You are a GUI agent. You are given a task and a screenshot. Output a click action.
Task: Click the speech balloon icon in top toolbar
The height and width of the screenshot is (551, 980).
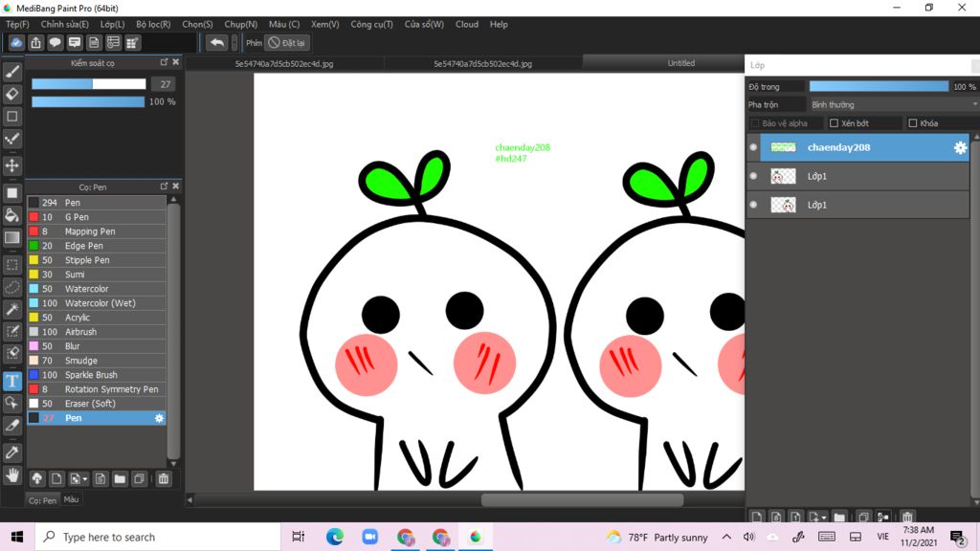55,42
